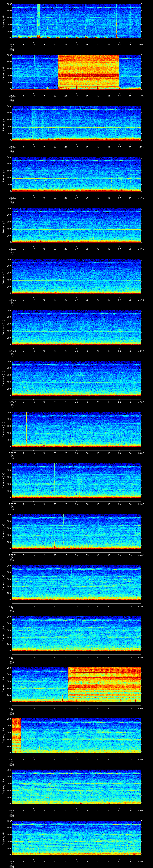Viewport: 153px width, 868px height.
Task: Select the 19:40:00 time axis label
Action: click(x=12, y=606)
